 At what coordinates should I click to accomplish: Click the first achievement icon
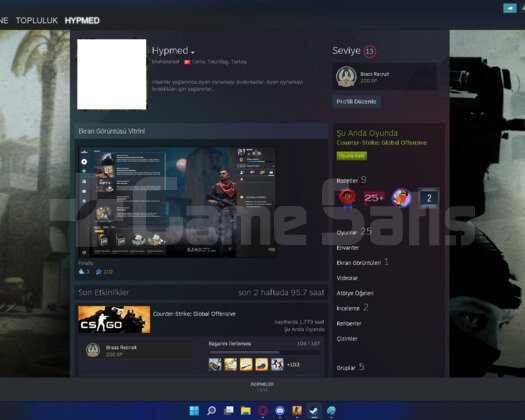point(215,364)
